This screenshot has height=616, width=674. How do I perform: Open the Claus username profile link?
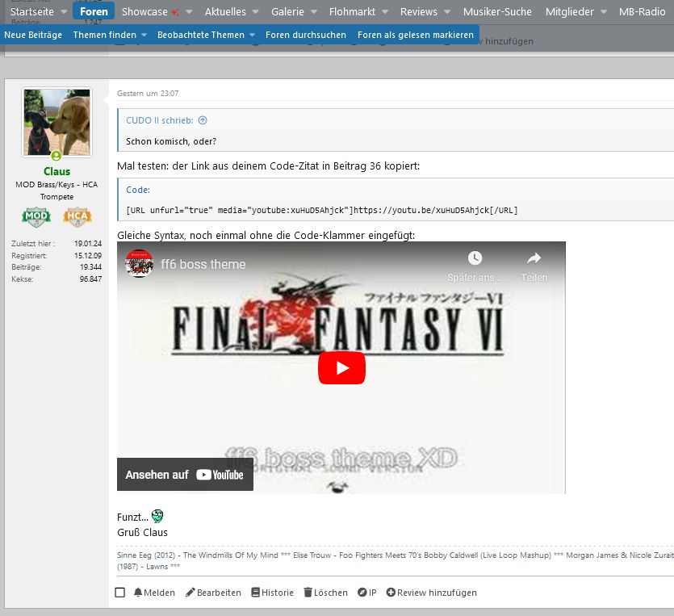pyautogui.click(x=57, y=171)
